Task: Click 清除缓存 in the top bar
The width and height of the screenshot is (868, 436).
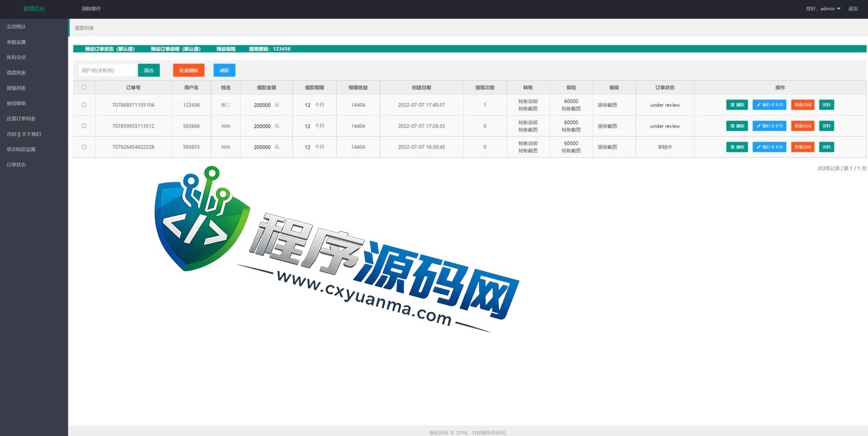Action: point(91,9)
